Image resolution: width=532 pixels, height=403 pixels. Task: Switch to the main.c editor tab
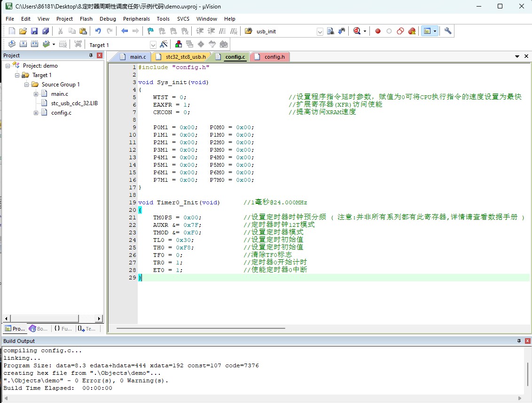click(x=133, y=57)
